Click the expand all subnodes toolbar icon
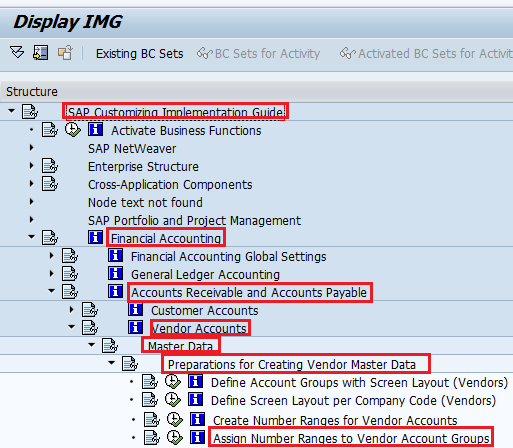Screen dimensions: 513x448 (17, 53)
